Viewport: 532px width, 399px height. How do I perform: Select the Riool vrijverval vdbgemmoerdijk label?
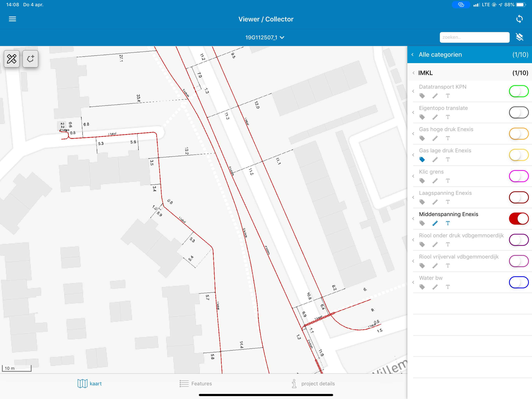[459, 257]
